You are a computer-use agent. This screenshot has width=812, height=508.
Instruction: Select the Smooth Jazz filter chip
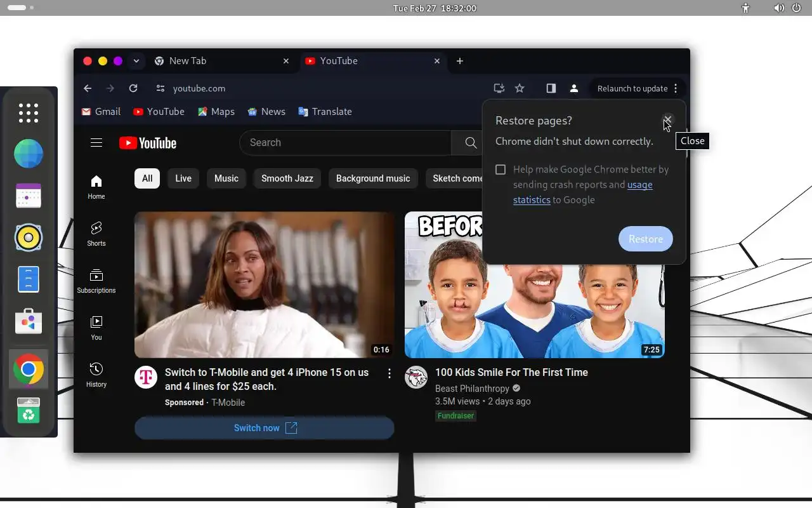tap(287, 178)
